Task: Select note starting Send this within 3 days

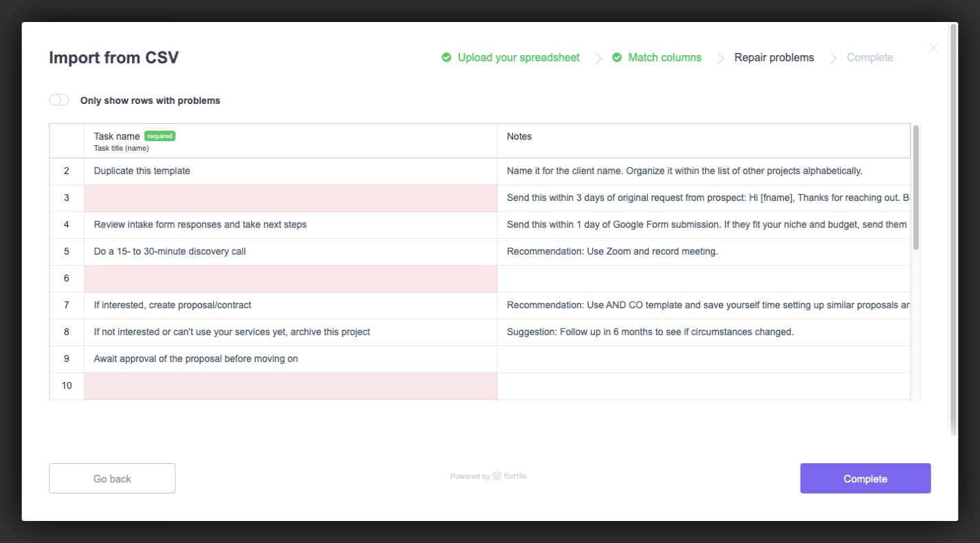Action: pos(704,198)
